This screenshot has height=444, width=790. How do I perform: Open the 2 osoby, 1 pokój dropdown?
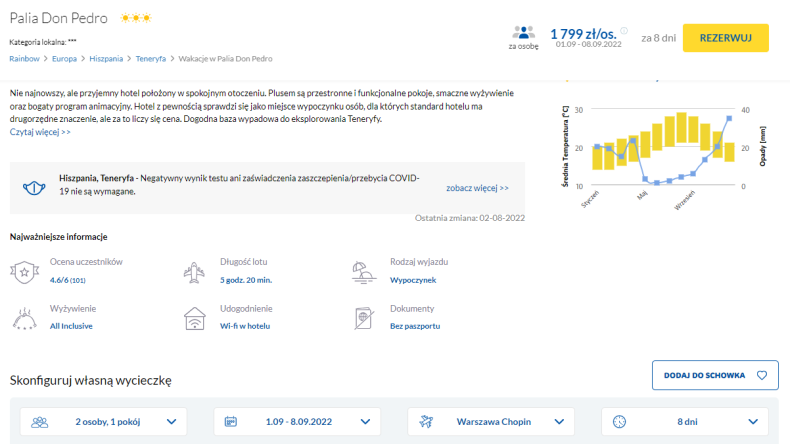pyautogui.click(x=103, y=421)
